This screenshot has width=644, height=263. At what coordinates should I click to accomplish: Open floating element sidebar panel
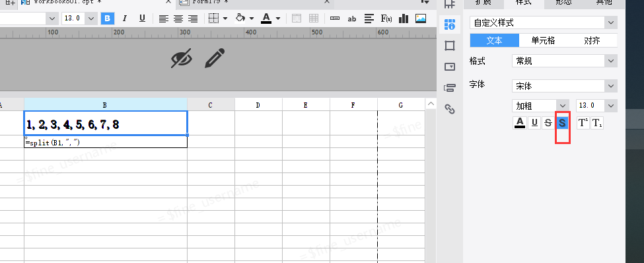[450, 46]
